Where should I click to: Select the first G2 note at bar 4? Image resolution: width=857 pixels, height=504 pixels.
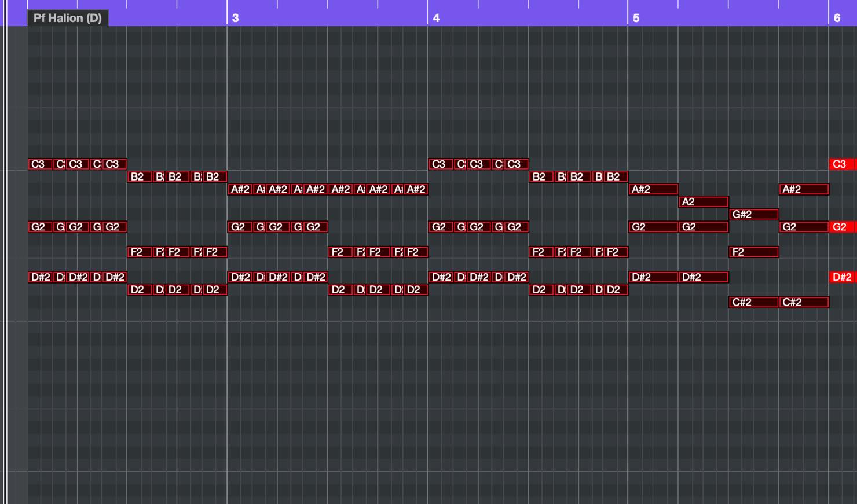click(x=441, y=227)
